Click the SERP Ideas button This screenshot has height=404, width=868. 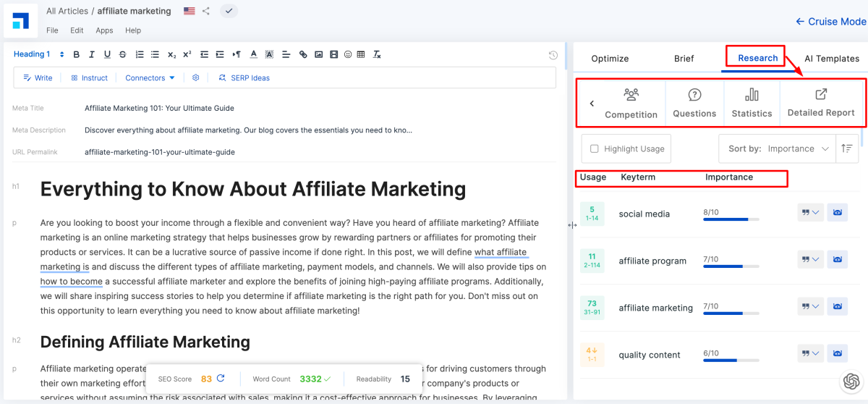point(244,77)
